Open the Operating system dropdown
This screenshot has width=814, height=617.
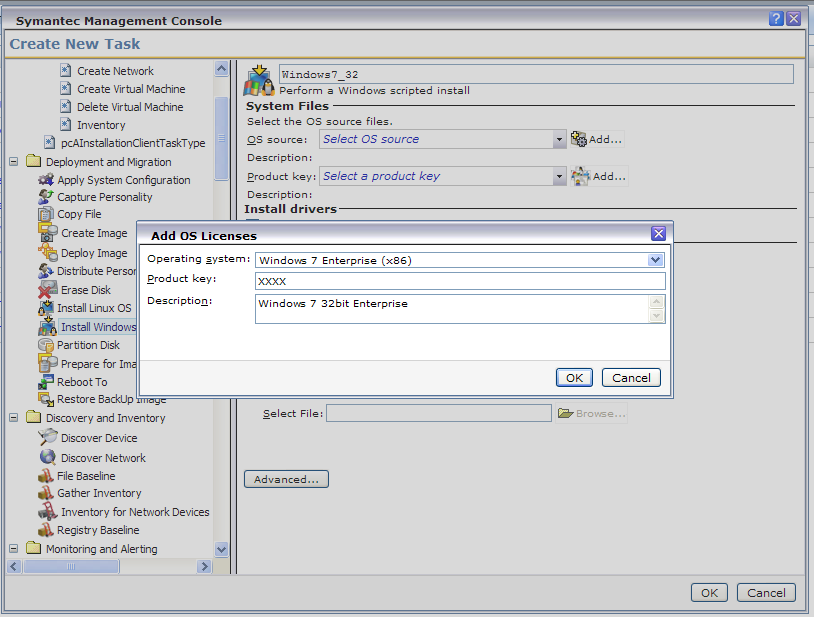click(655, 260)
